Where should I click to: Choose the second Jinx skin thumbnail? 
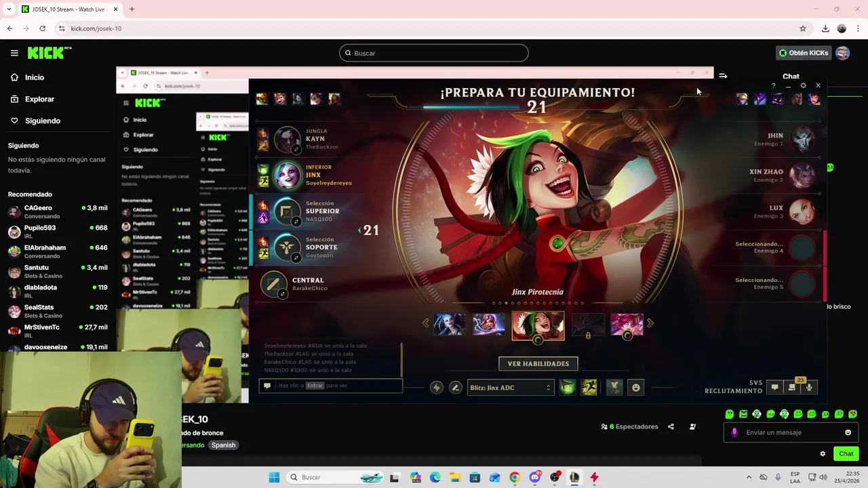pyautogui.click(x=489, y=325)
